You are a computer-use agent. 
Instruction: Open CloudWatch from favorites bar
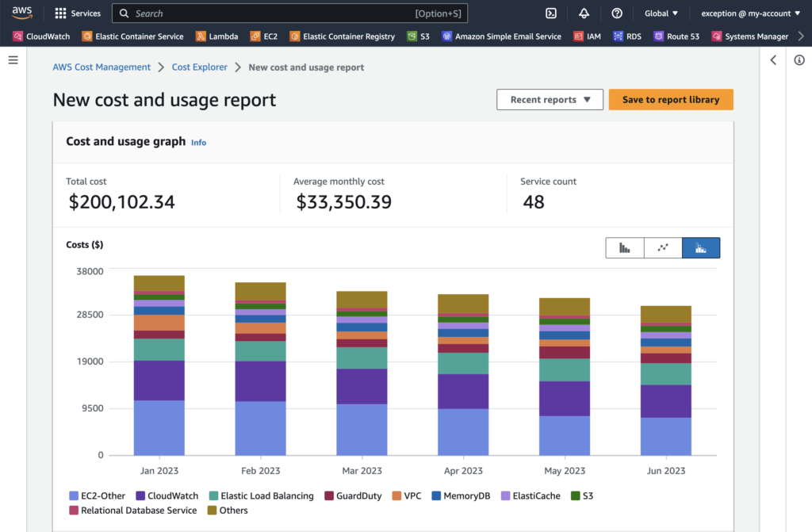click(41, 36)
